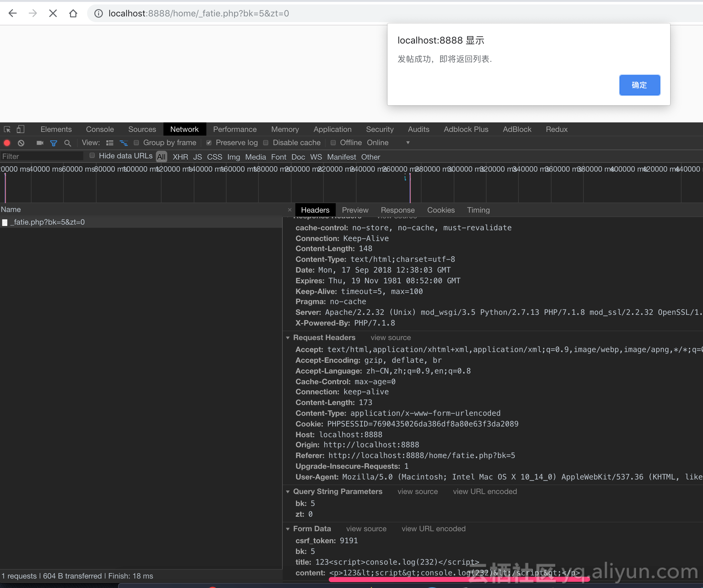
Task: Open the Timing detail tab
Action: (478, 210)
